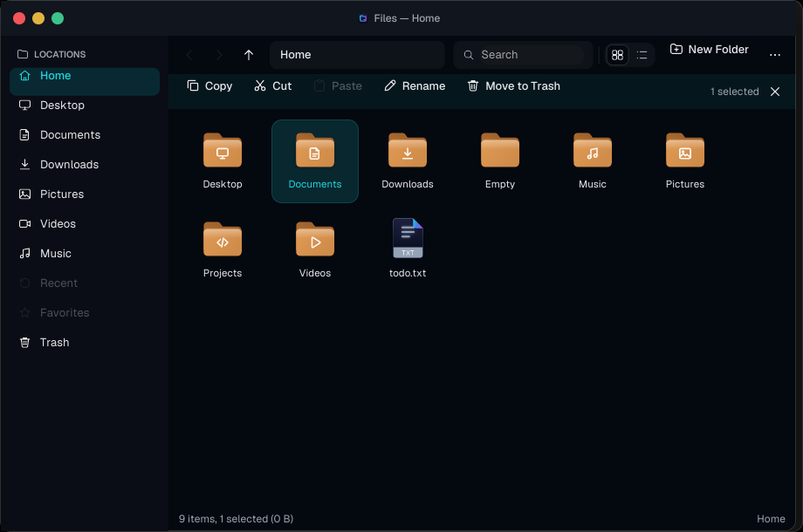Click the '1 selected' indicator text
Screen dimensions: 803x532
(734, 92)
